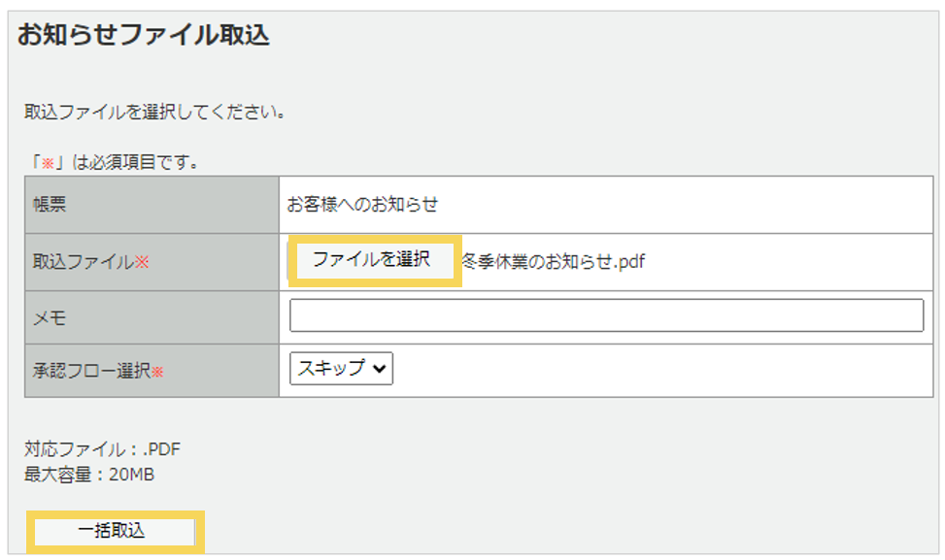Select the attached file name 冬季休業のお知らせ.pdf

pos(554,261)
